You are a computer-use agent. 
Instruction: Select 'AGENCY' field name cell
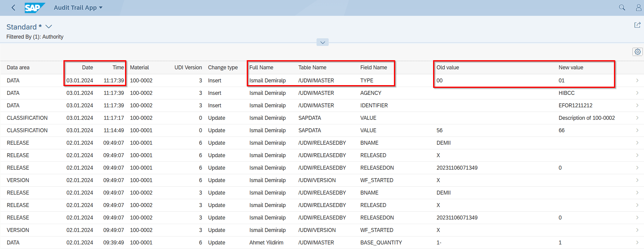coord(371,93)
